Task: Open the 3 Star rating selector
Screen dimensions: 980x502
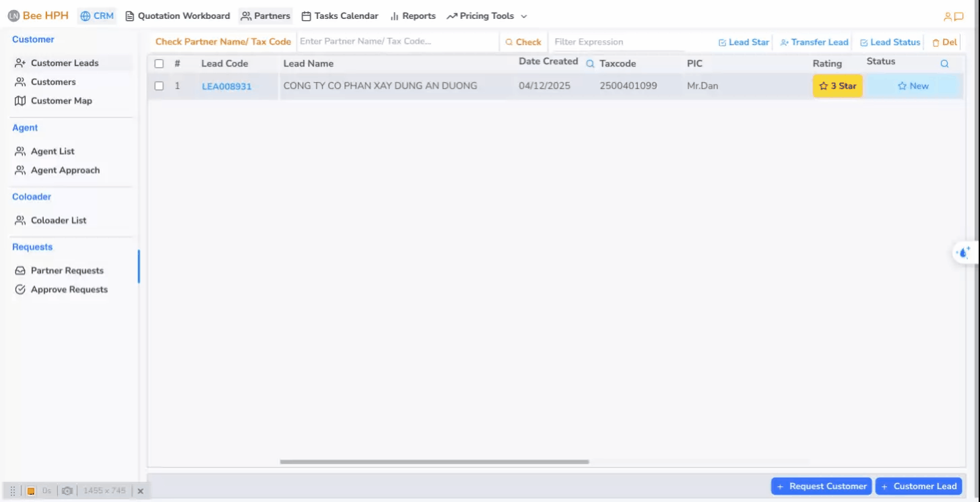Action: [837, 86]
